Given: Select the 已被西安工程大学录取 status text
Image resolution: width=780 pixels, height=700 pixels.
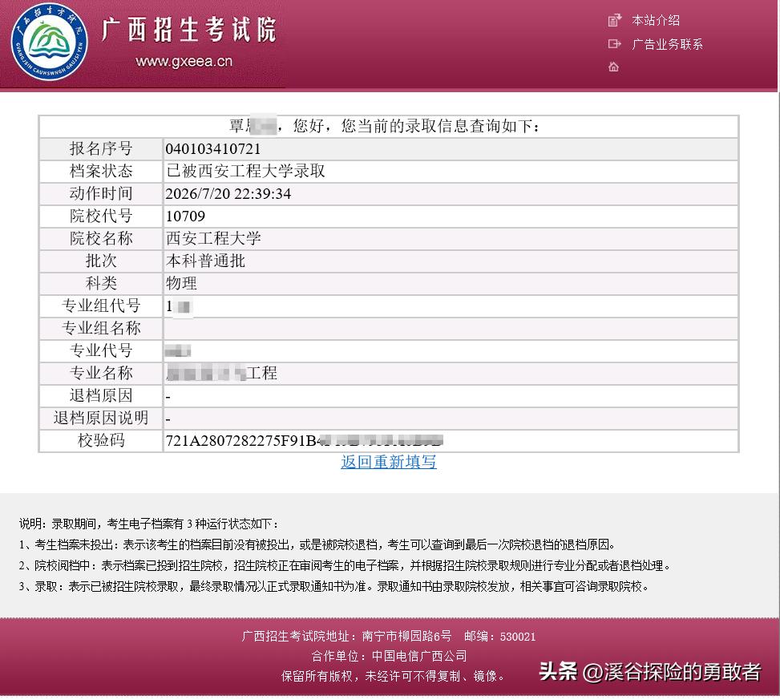Looking at the screenshot, I should pos(245,171).
